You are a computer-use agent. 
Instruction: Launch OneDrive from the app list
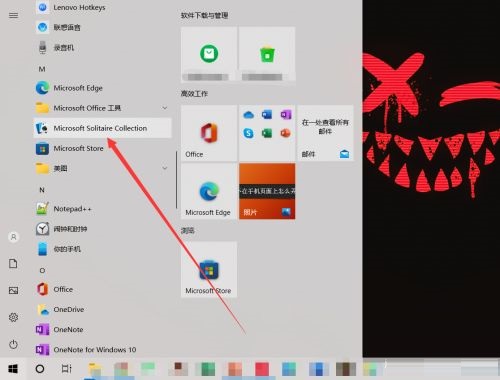(102, 309)
